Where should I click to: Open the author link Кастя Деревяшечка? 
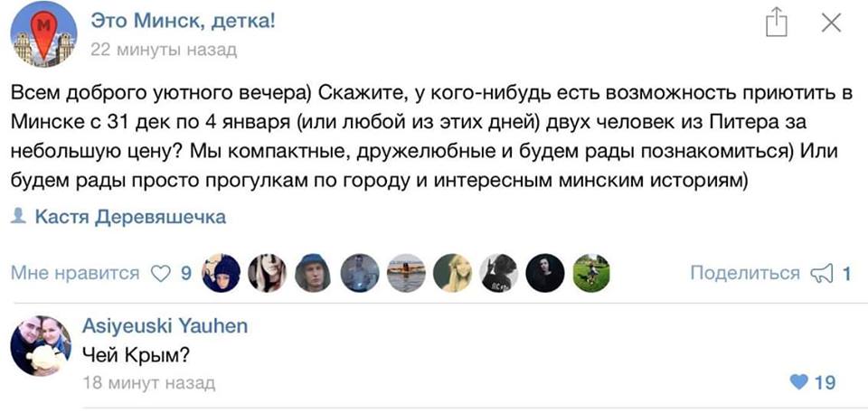(x=129, y=217)
